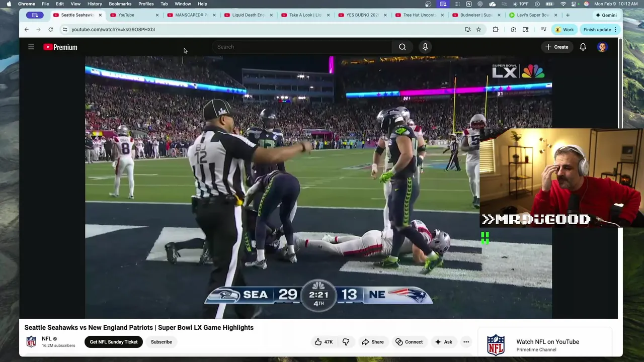Open the Help menu
The height and width of the screenshot is (362, 644).
202,4
